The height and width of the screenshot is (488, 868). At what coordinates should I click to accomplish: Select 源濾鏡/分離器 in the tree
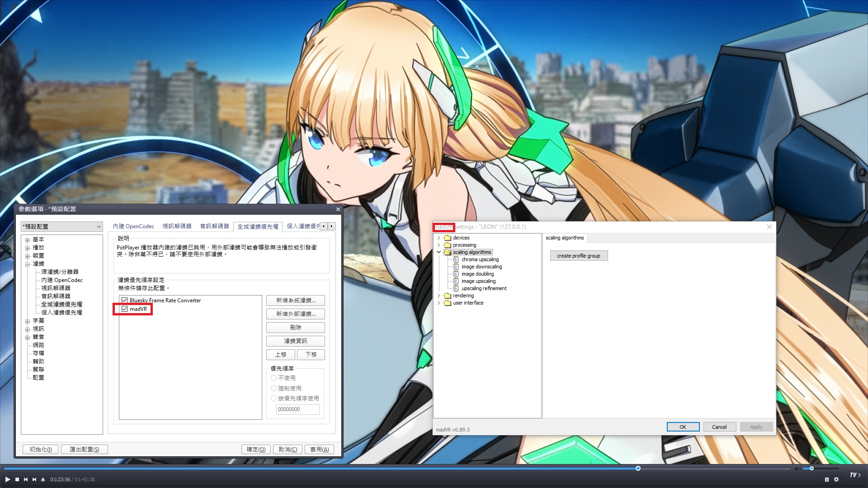(60, 272)
